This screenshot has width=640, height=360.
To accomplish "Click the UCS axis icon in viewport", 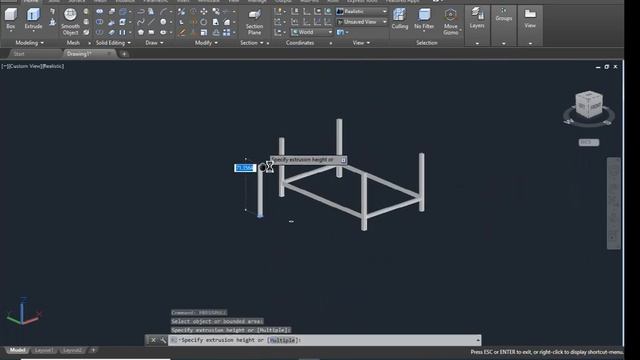I will click(x=24, y=312).
